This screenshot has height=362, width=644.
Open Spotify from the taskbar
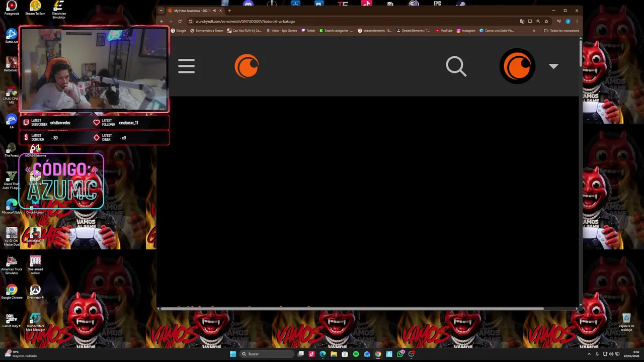356,354
